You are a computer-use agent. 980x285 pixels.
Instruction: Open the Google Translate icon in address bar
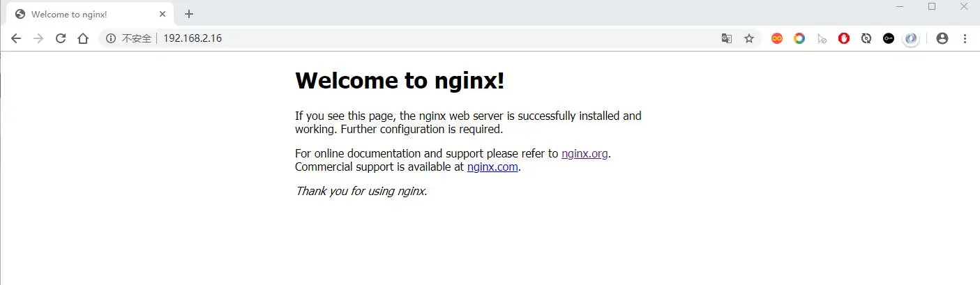[727, 39]
